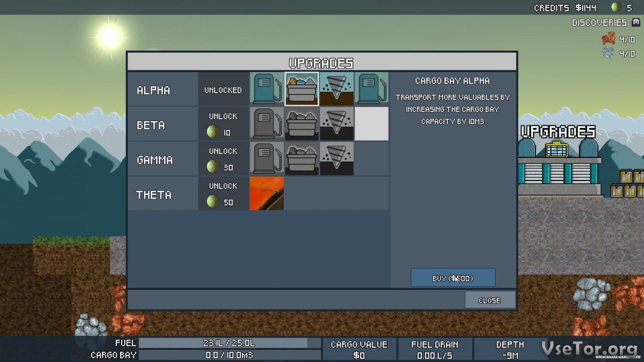This screenshot has height=362, width=644.
Task: Select the Alpha drill upgrade icon
Action: coord(337,89)
